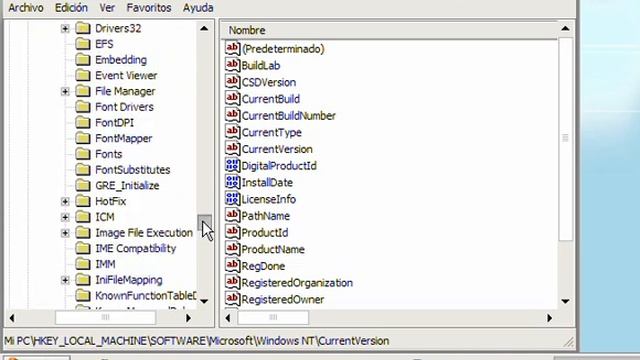This screenshot has width=640, height=360.
Task: Click the EFS folder icon
Action: 83,44
